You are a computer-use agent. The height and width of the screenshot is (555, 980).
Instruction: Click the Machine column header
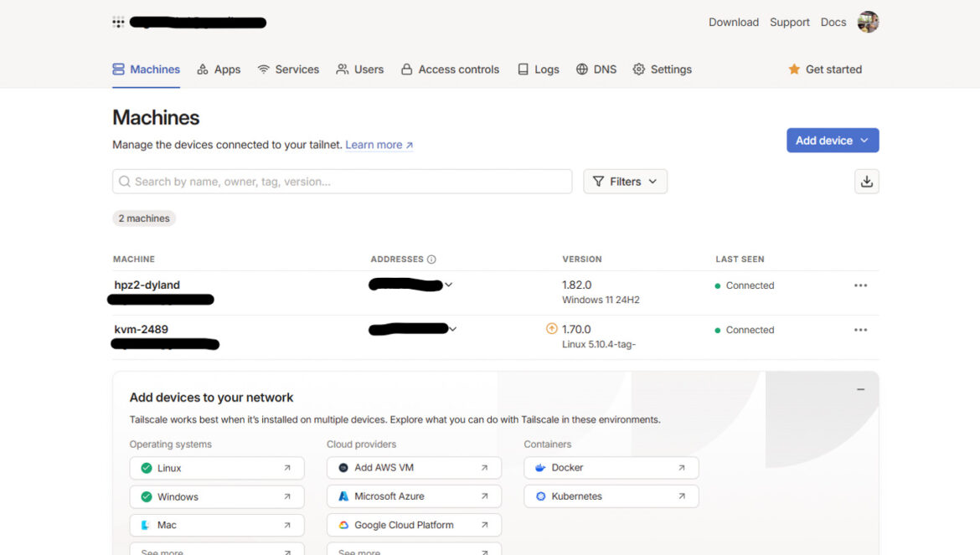[x=134, y=259]
